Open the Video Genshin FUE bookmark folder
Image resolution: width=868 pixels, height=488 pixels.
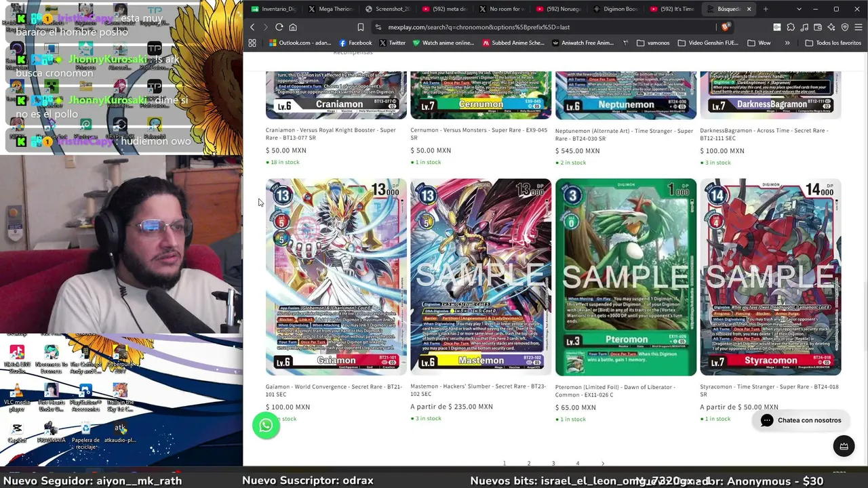pyautogui.click(x=708, y=43)
